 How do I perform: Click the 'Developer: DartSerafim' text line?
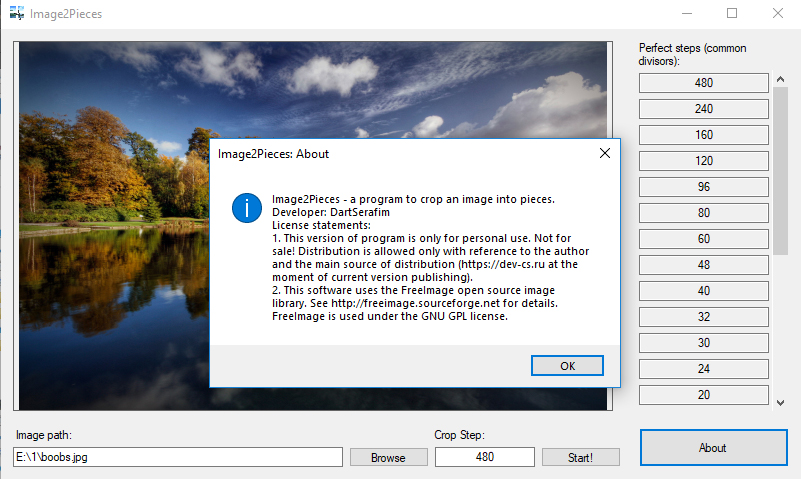click(x=331, y=212)
